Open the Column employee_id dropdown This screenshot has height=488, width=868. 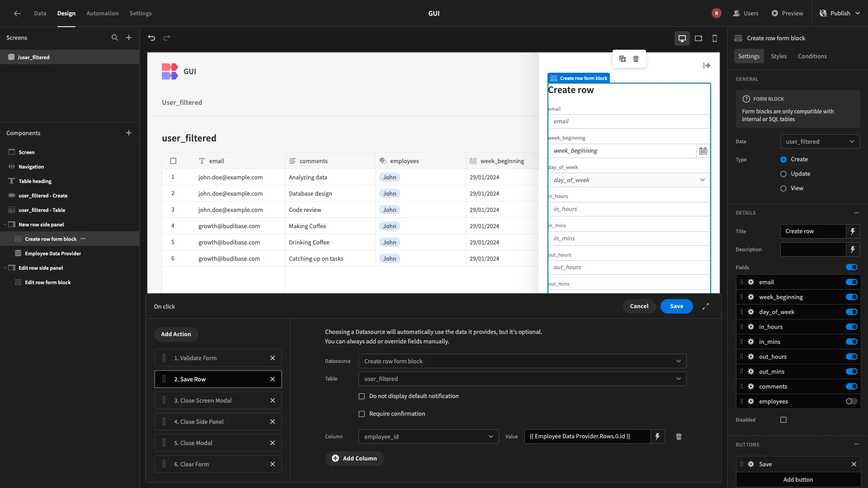coord(429,436)
